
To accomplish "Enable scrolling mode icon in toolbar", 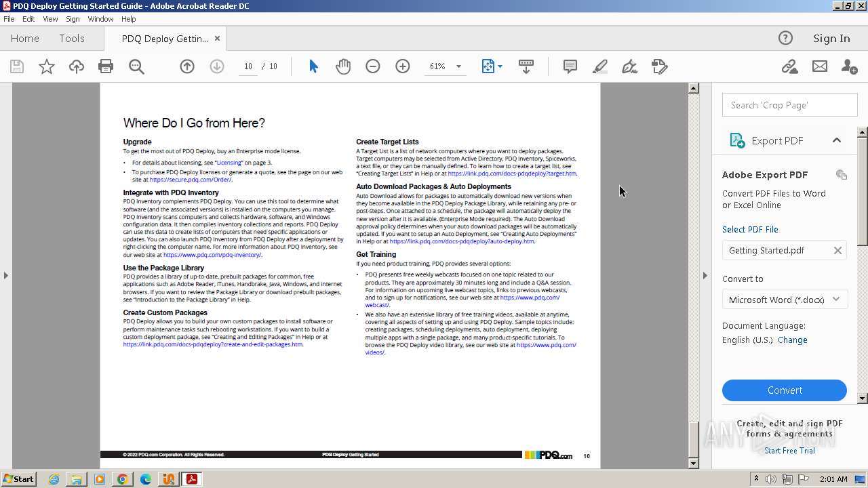I will click(526, 66).
